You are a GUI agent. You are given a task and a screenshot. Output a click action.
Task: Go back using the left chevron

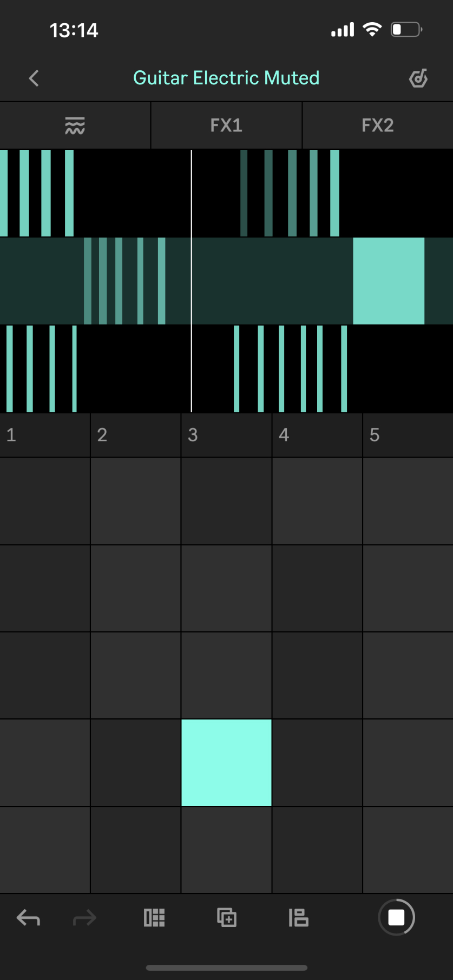click(x=34, y=78)
